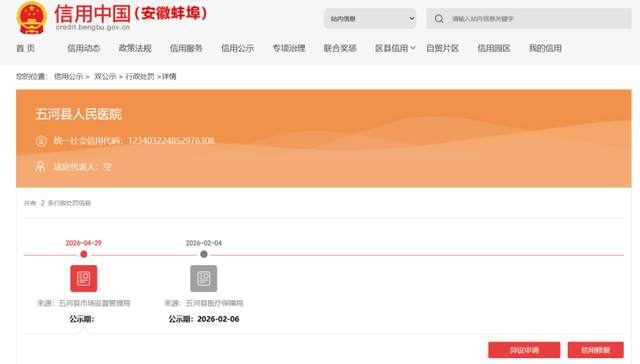This screenshot has height=364, width=640.
Task: Click the credit.bengbu.gov.cn site address text
Action: click(93, 27)
